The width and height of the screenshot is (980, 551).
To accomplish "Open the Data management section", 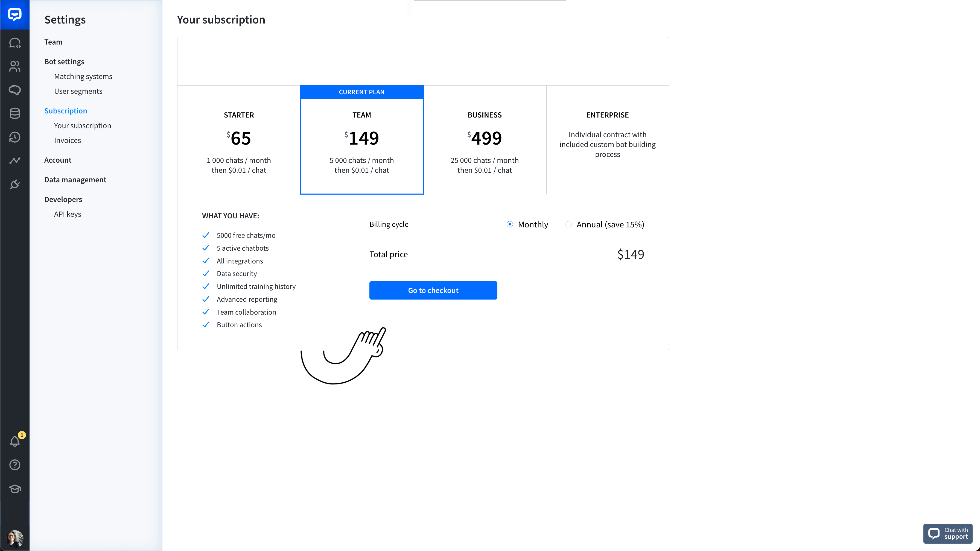I will (x=75, y=180).
